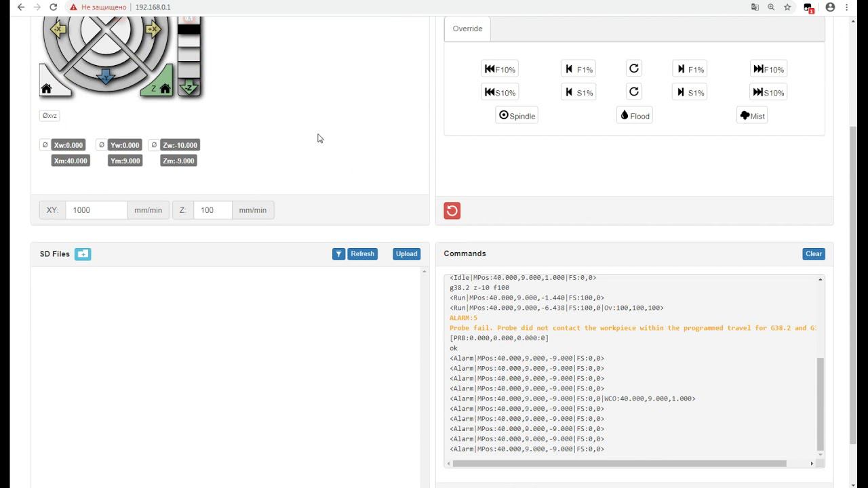This screenshot has width=868, height=488.
Task: Jog the X axis with the -X arrow
Action: tap(58, 29)
